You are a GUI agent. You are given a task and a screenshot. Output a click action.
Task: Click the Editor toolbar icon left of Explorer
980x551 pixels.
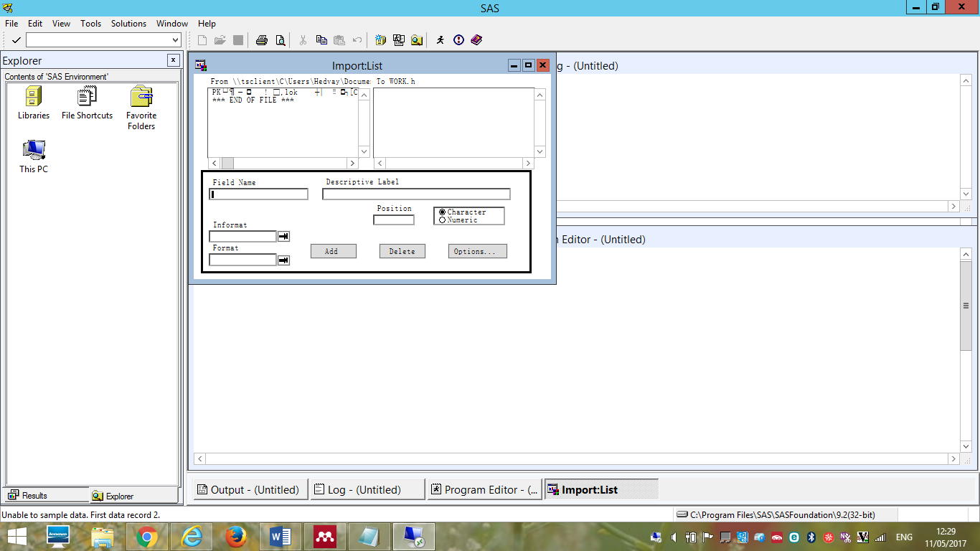(x=399, y=40)
